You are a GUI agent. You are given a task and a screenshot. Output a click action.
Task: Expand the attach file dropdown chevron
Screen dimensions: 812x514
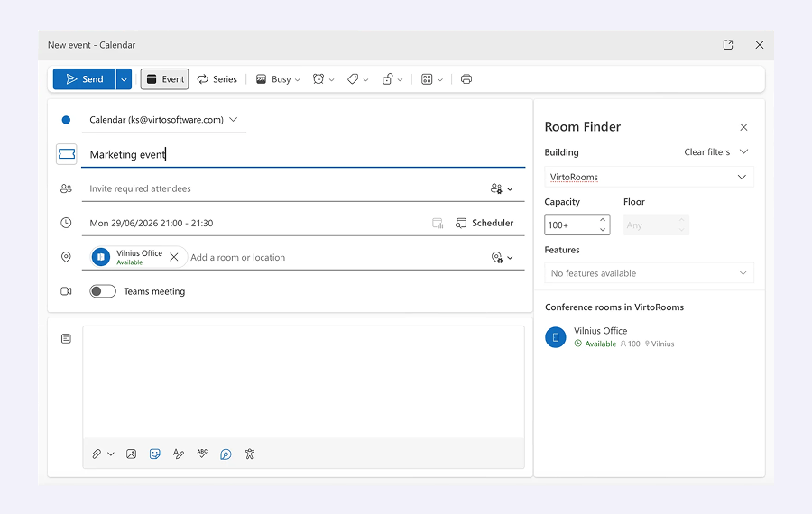pyautogui.click(x=111, y=454)
